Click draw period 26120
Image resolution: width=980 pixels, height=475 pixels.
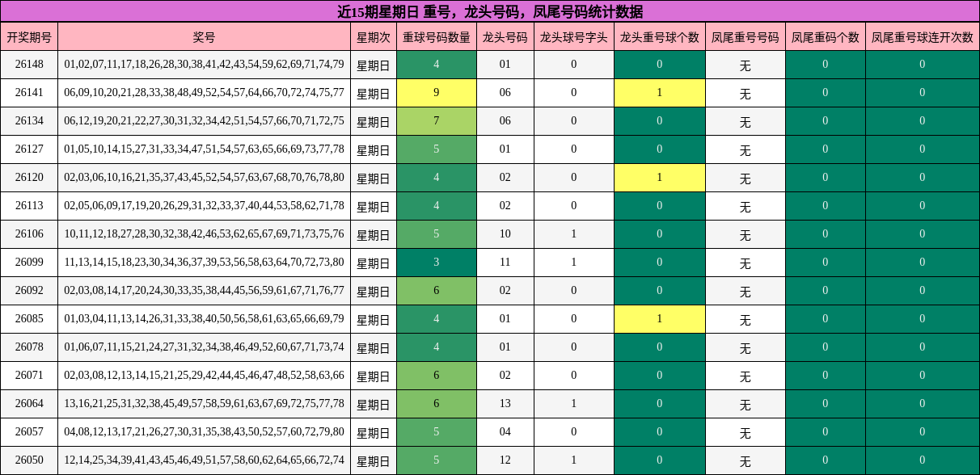29,178
